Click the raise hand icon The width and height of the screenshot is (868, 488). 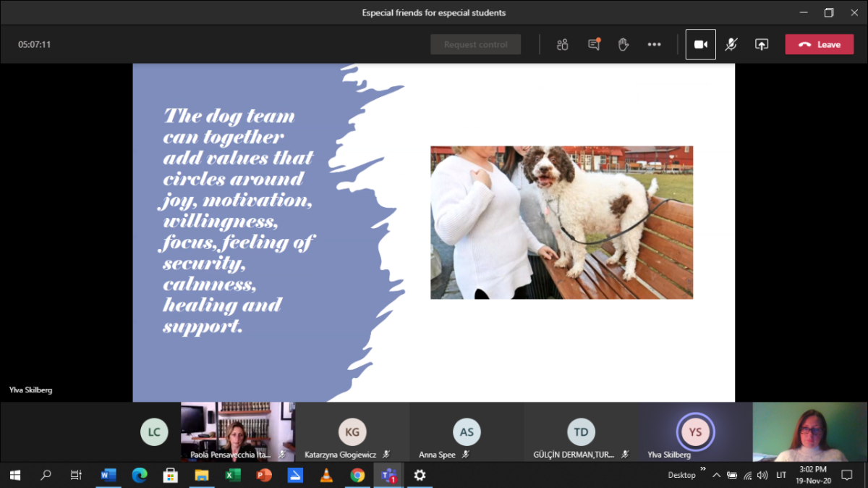[624, 44]
